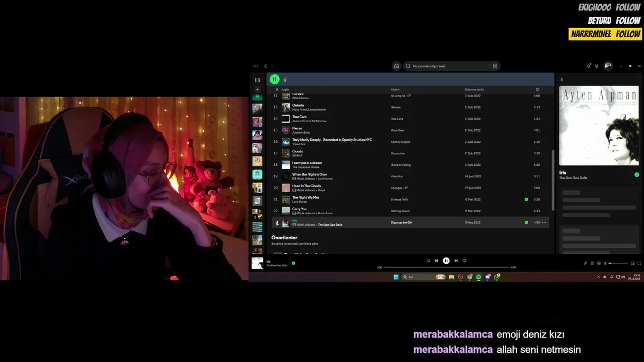Switch to full screen player view
The image size is (644, 362).
[x=639, y=263]
